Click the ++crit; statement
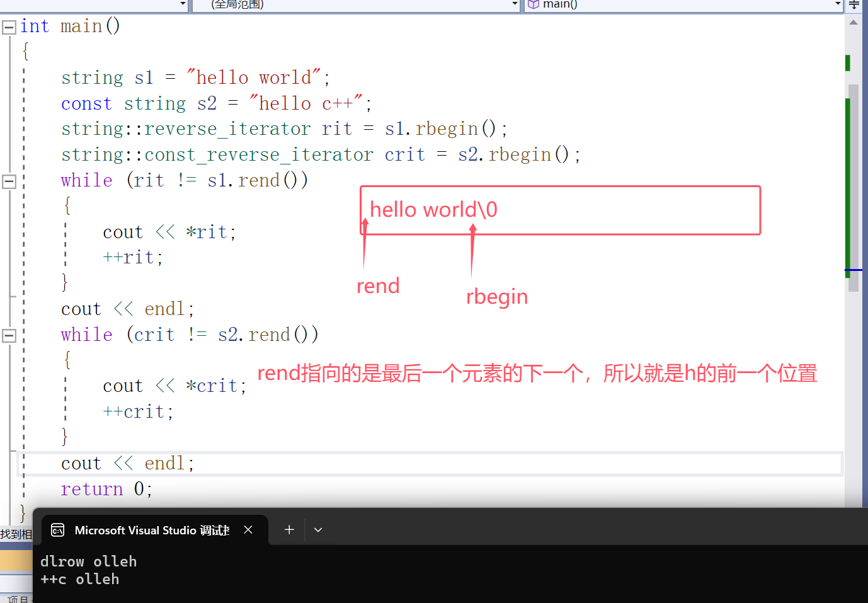The width and height of the screenshot is (868, 603). pyautogui.click(x=138, y=412)
